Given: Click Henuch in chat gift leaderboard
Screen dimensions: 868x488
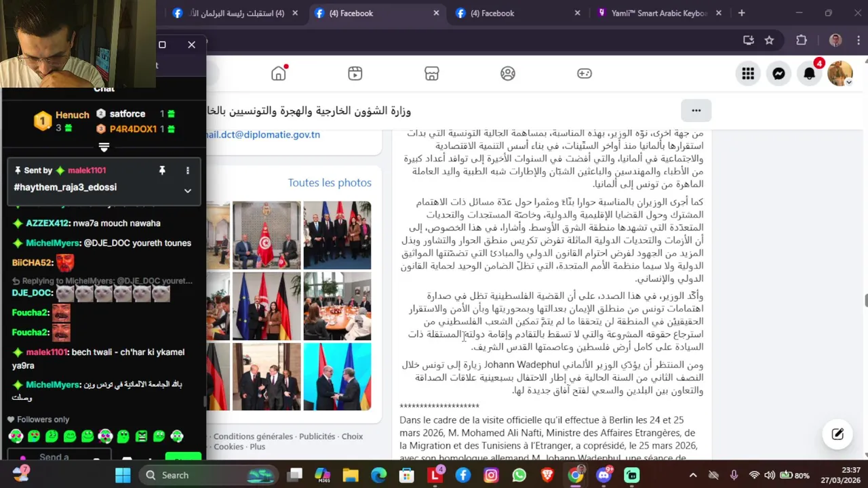Looking at the screenshot, I should coord(72,115).
